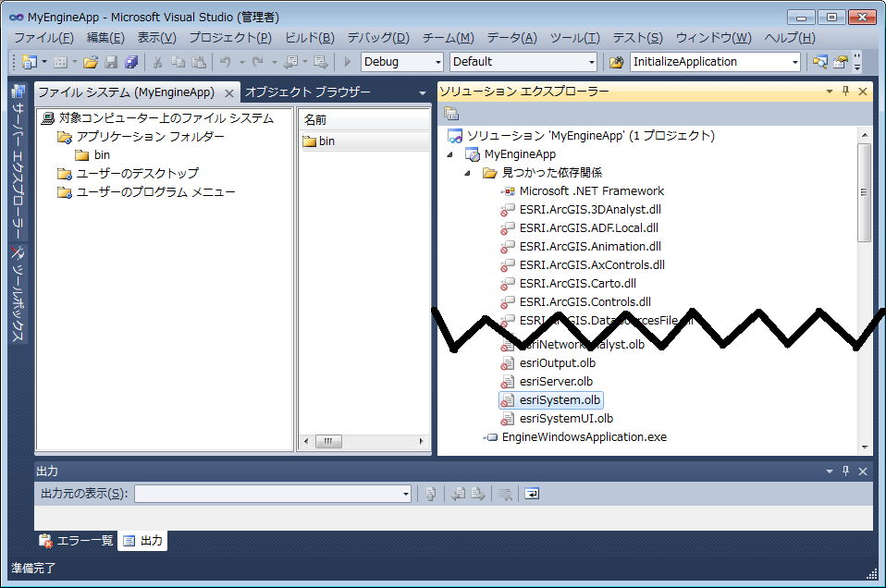The height and width of the screenshot is (588, 886).
Task: Click the editor icon in Solution Explorer toolbar
Action: tap(451, 114)
